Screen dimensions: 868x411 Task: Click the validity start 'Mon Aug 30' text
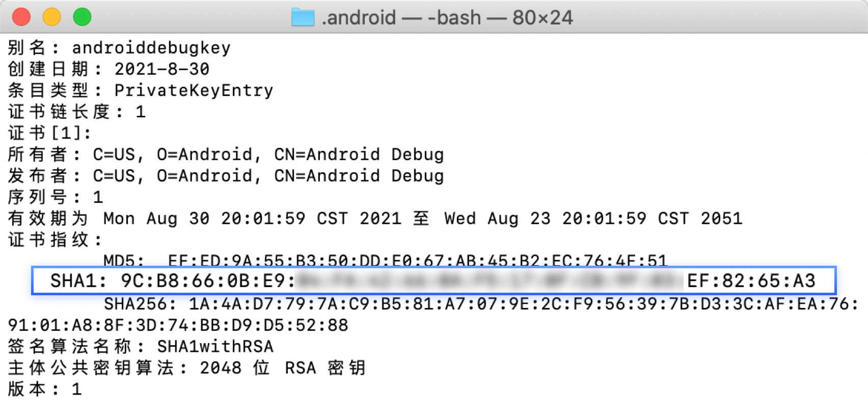pyautogui.click(x=156, y=219)
